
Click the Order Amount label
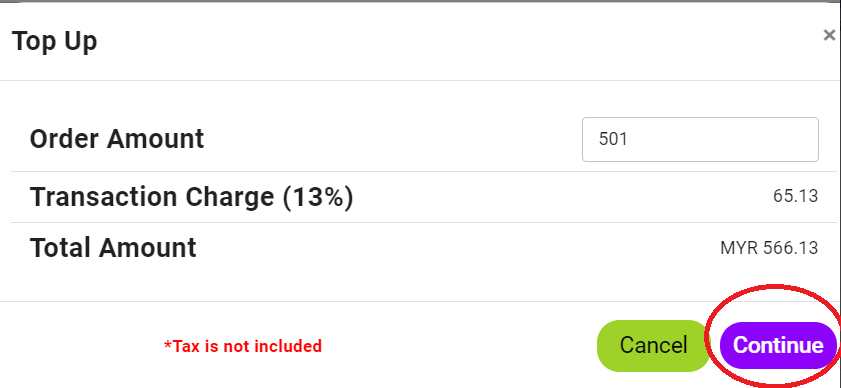click(x=117, y=139)
